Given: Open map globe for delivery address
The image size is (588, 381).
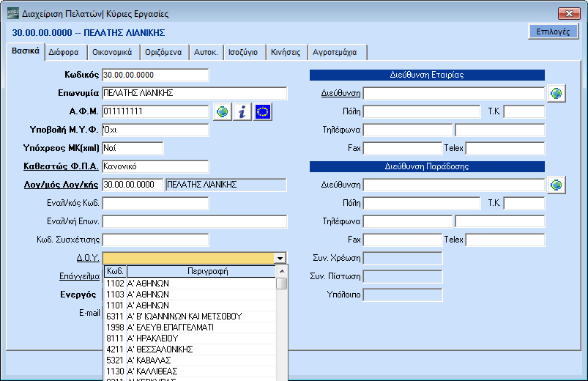Looking at the screenshot, I should pyautogui.click(x=556, y=185).
